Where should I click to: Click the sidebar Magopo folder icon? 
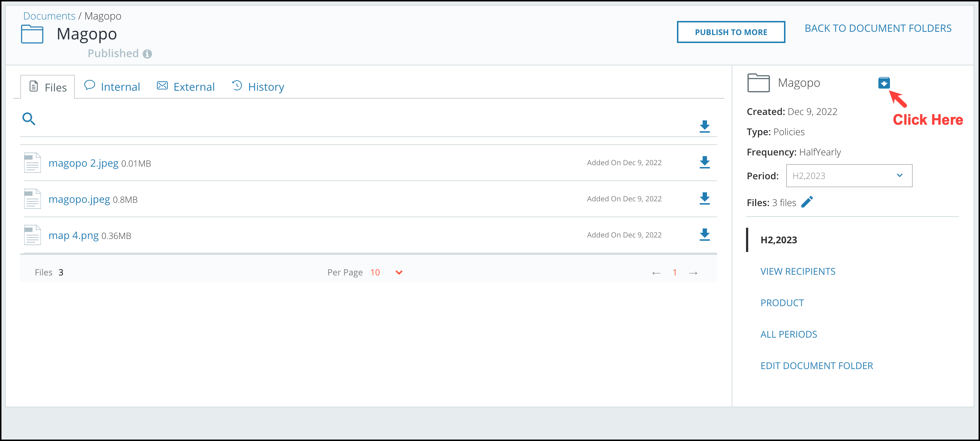point(758,82)
